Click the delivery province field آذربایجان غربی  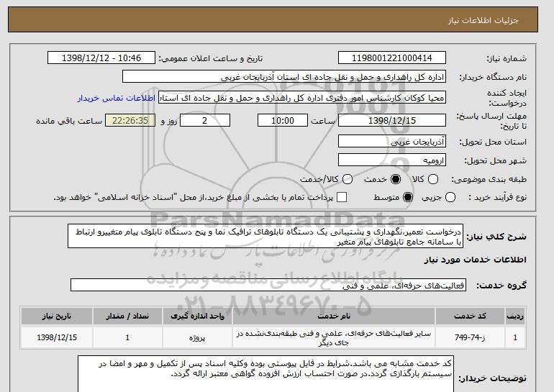(392, 141)
